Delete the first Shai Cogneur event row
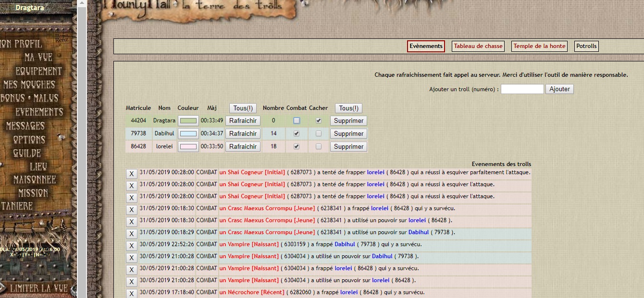This screenshot has width=644, height=298. point(131,174)
